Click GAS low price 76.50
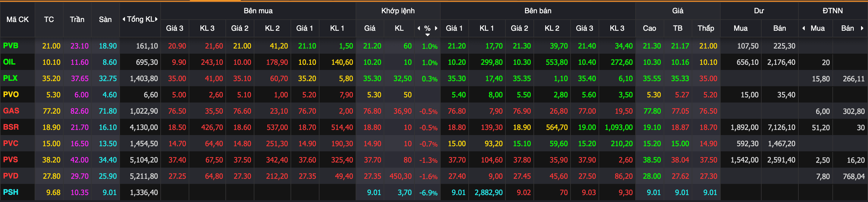 click(708, 111)
